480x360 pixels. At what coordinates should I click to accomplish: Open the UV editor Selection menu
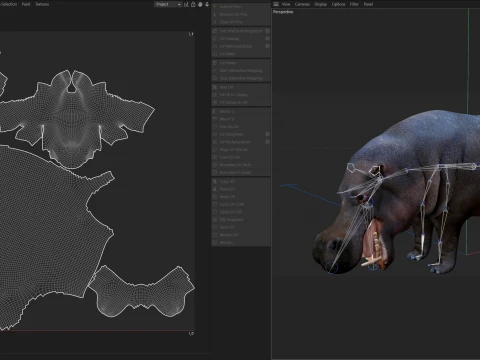pos(9,4)
